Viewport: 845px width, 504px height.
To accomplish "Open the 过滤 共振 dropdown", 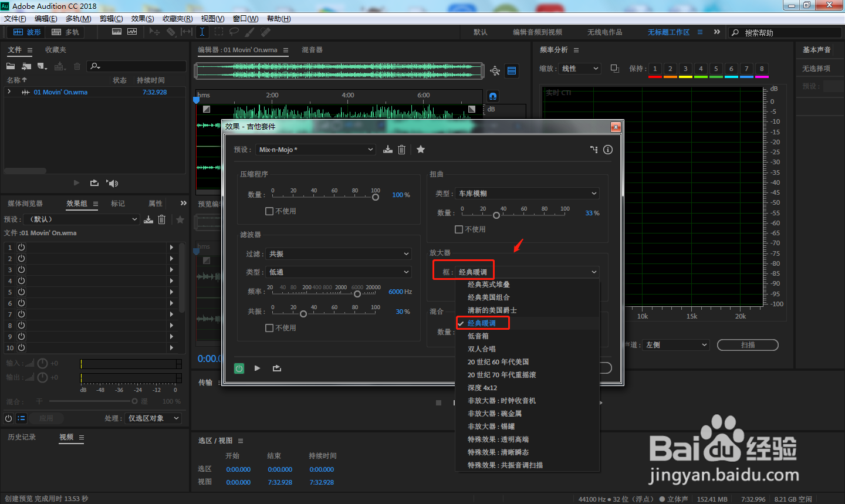I will [x=338, y=254].
